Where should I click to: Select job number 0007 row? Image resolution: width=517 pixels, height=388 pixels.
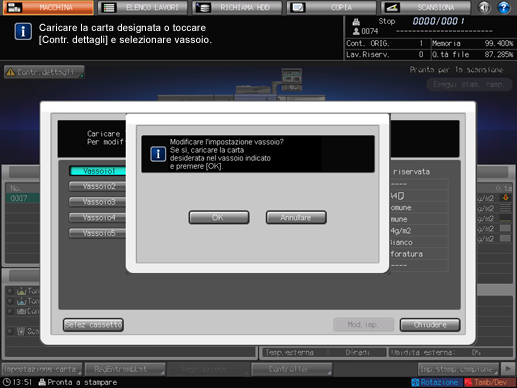click(22, 198)
